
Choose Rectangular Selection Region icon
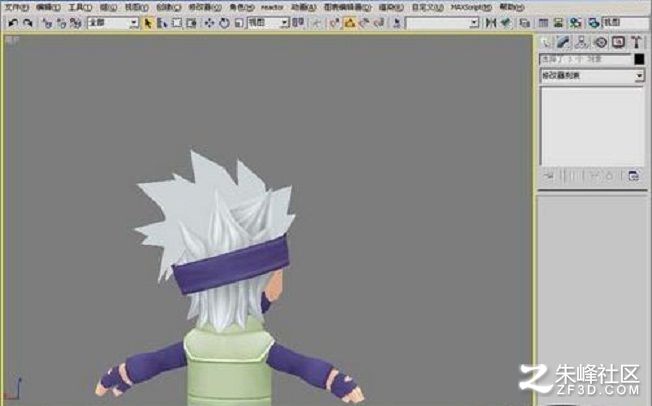[177, 23]
